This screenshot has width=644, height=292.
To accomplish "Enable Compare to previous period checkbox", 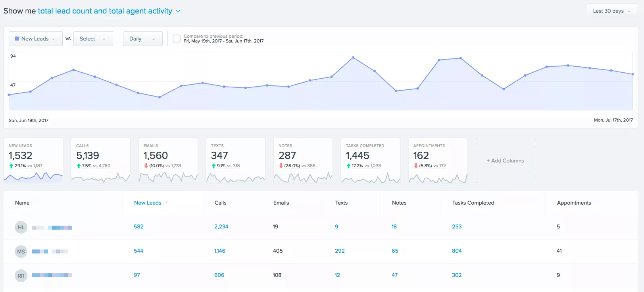I will pyautogui.click(x=177, y=39).
